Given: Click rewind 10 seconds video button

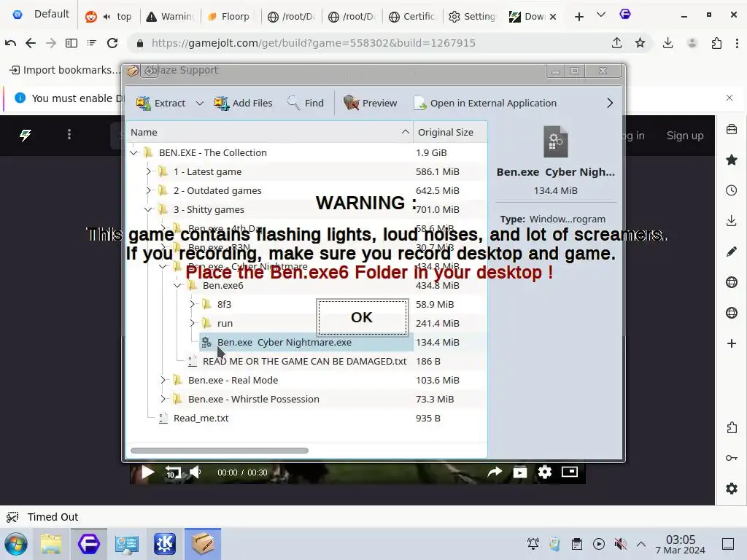Looking at the screenshot, I should (172, 472).
